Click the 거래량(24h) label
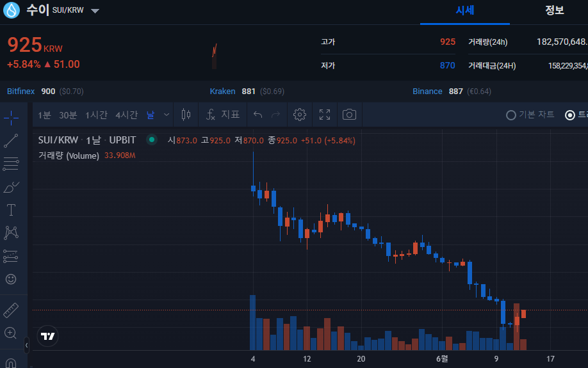Image resolution: width=588 pixels, height=368 pixels. coord(488,42)
